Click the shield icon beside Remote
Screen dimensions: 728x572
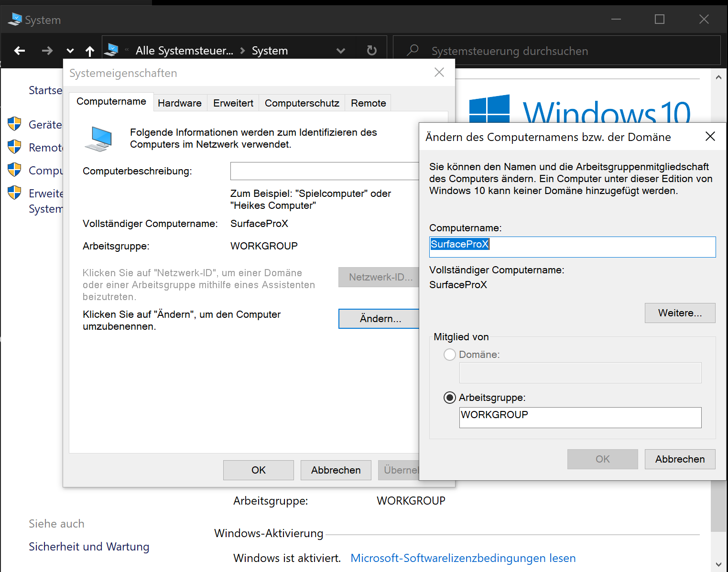click(15, 147)
